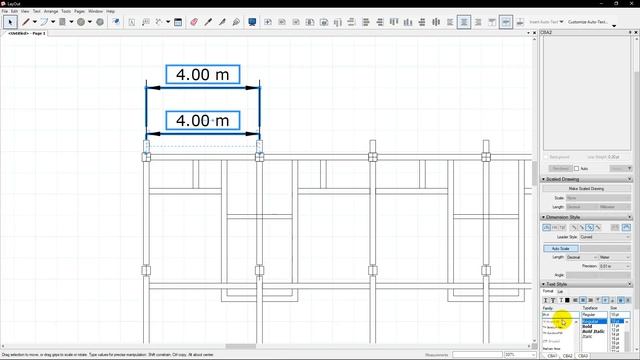Image resolution: width=640 pixels, height=360 pixels.
Task: Open the Leader Style dropdown
Action: coord(605,237)
